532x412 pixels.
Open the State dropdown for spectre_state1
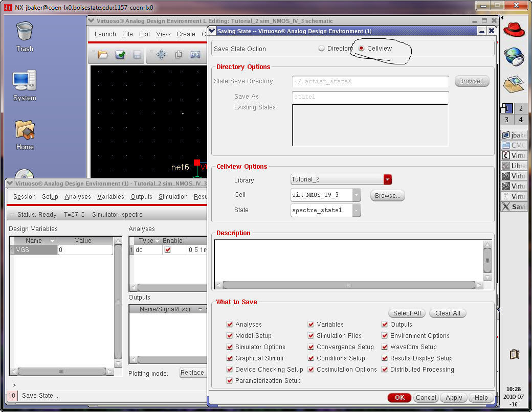coord(356,210)
